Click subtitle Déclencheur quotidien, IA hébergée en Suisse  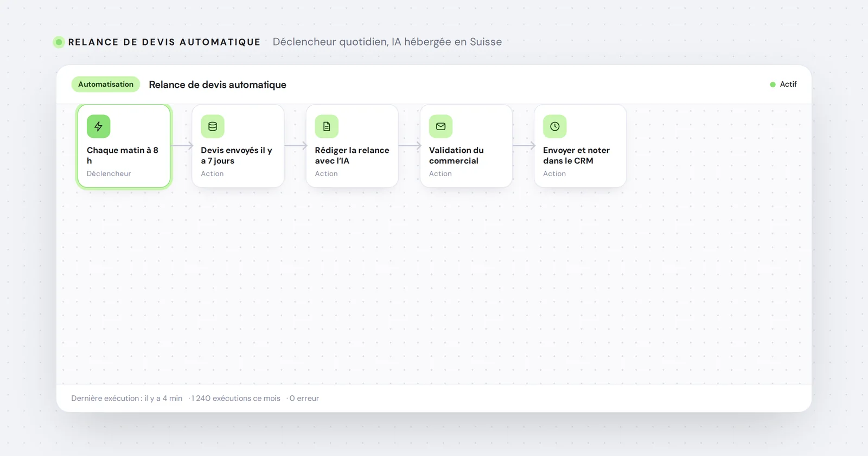tap(387, 42)
